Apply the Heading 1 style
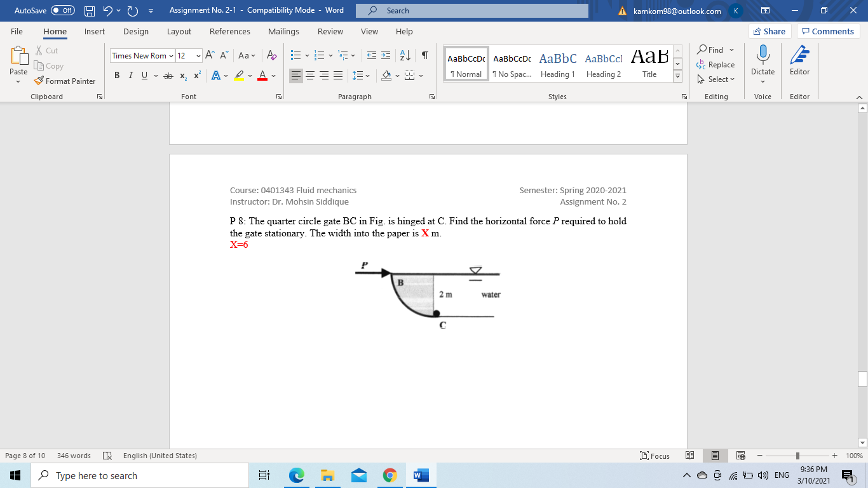This screenshot has height=488, width=868. point(557,64)
